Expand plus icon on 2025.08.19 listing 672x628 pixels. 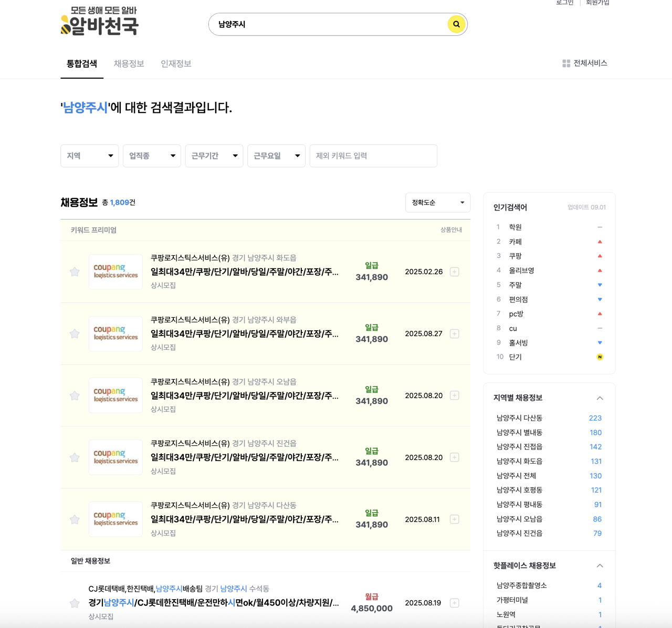(x=455, y=603)
